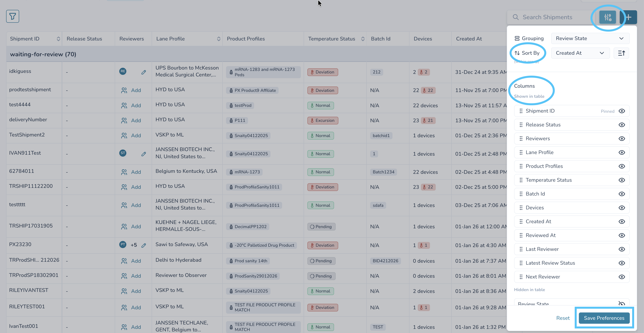Open the filter funnel icon
The height and width of the screenshot is (333, 644).
[x=12, y=17]
